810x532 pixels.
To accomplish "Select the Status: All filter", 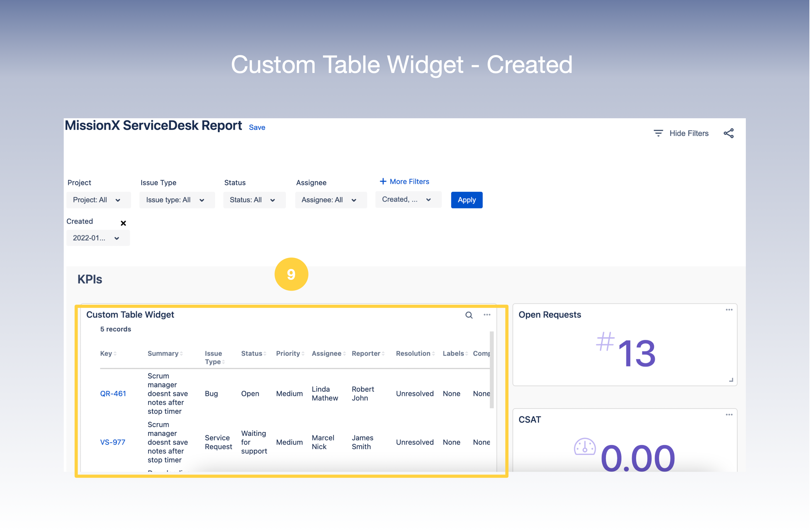I will click(254, 200).
